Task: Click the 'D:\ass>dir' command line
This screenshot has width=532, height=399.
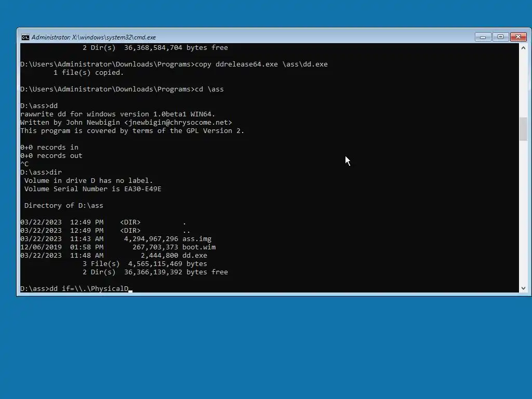Action: click(41, 172)
